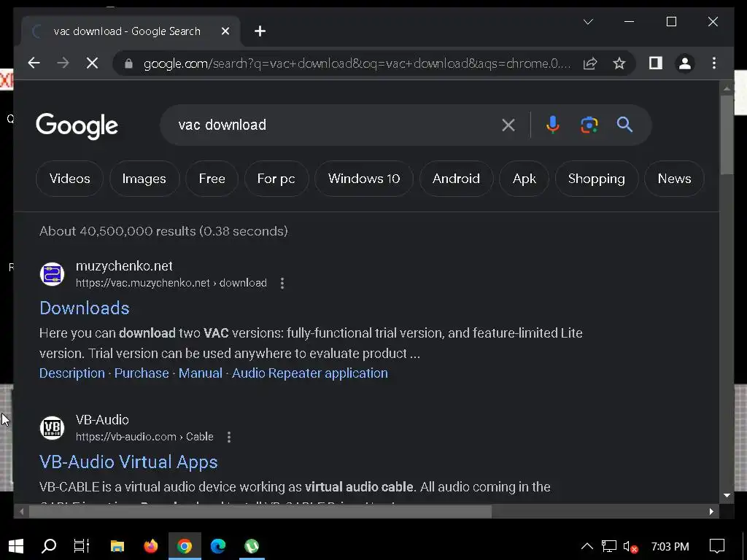747x560 pixels.
Task: Open the notification center
Action: click(x=717, y=546)
